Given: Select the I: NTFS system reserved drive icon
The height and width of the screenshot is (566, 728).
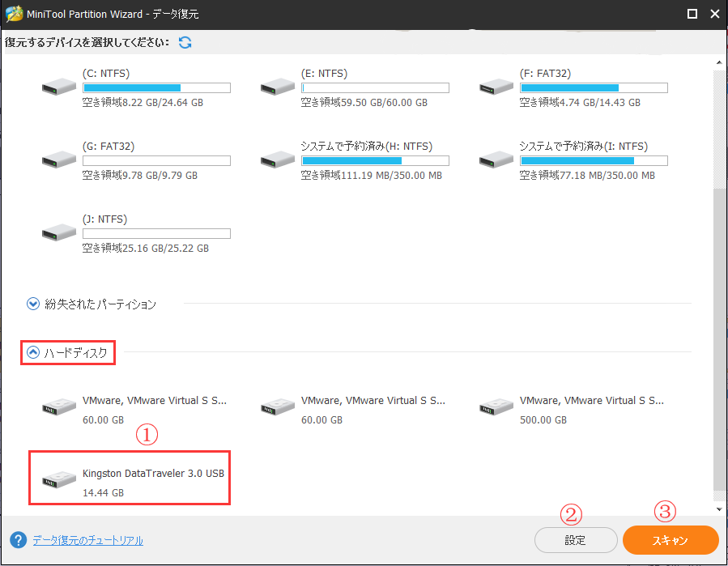Looking at the screenshot, I should click(496, 160).
